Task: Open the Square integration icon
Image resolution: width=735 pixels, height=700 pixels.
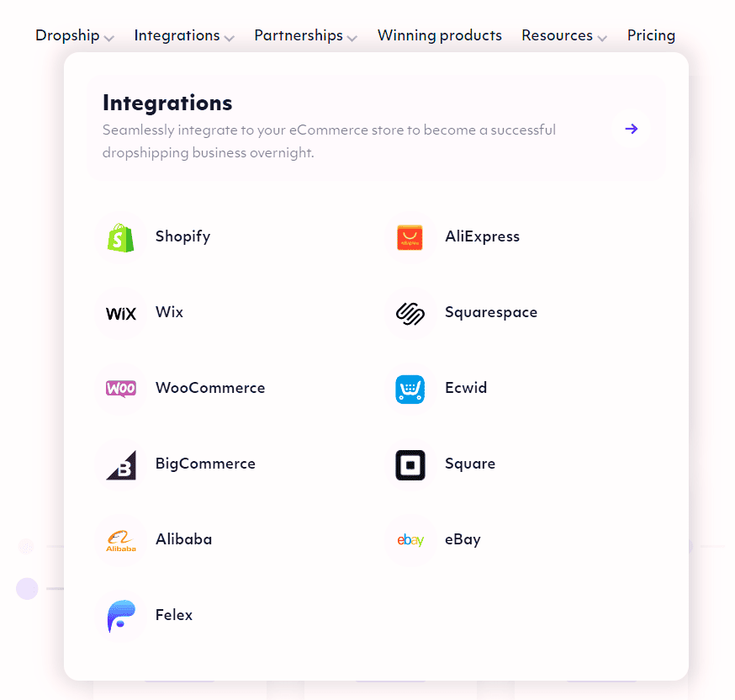Action: 410,464
